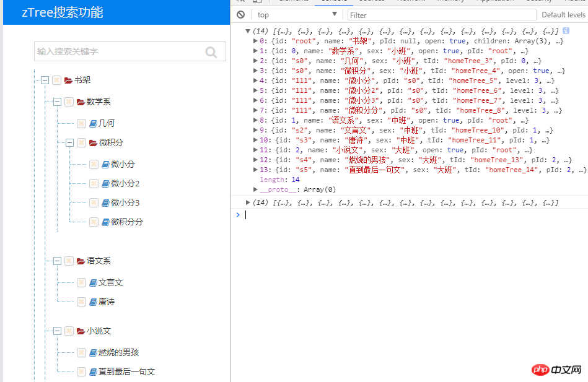Toggle checkbox for 直到最后一句文

81,372
